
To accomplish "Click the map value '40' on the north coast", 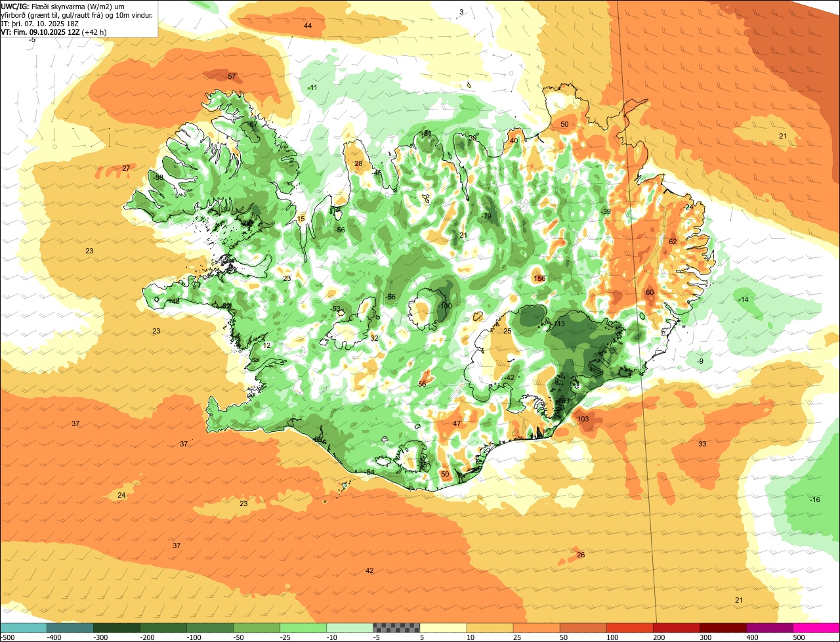I will click(514, 140).
